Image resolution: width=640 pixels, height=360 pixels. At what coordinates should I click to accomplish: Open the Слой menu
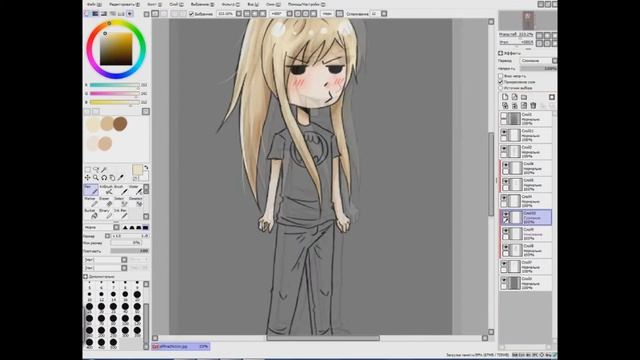pyautogui.click(x=176, y=4)
